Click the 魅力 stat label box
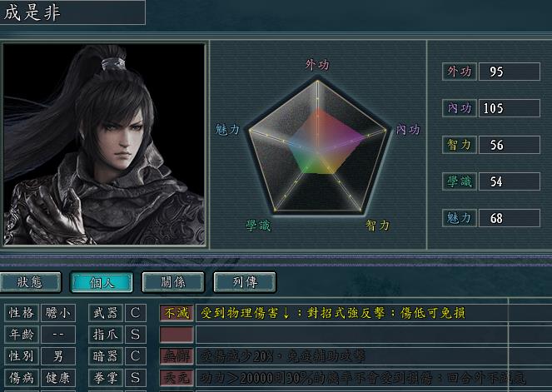Image resolution: width=552 pixels, height=392 pixels. tap(460, 218)
